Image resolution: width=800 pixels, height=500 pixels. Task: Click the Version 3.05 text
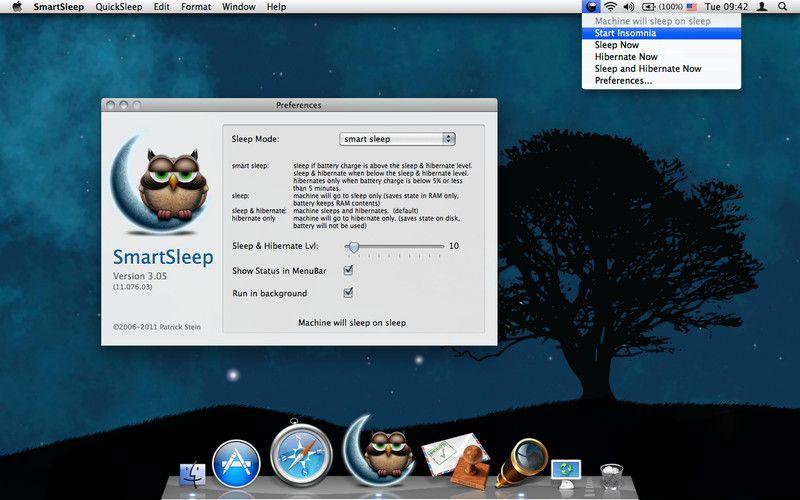[x=140, y=276]
